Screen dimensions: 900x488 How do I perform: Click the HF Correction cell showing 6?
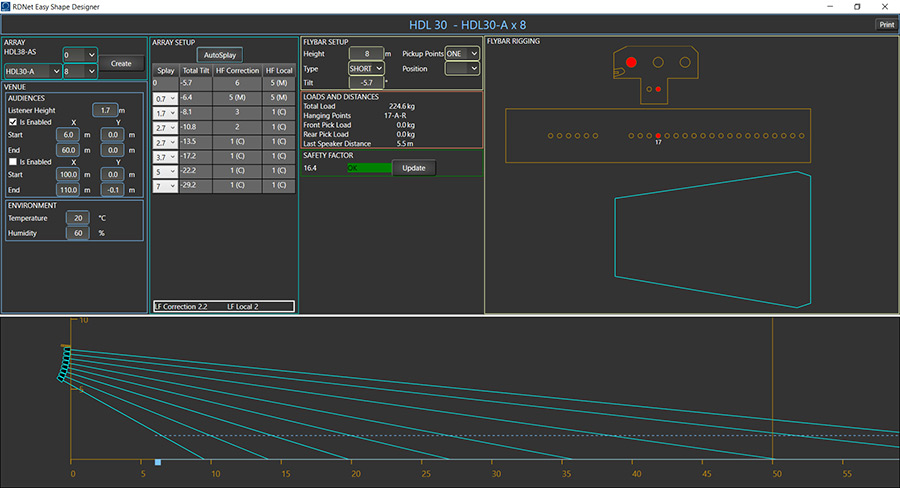(237, 83)
